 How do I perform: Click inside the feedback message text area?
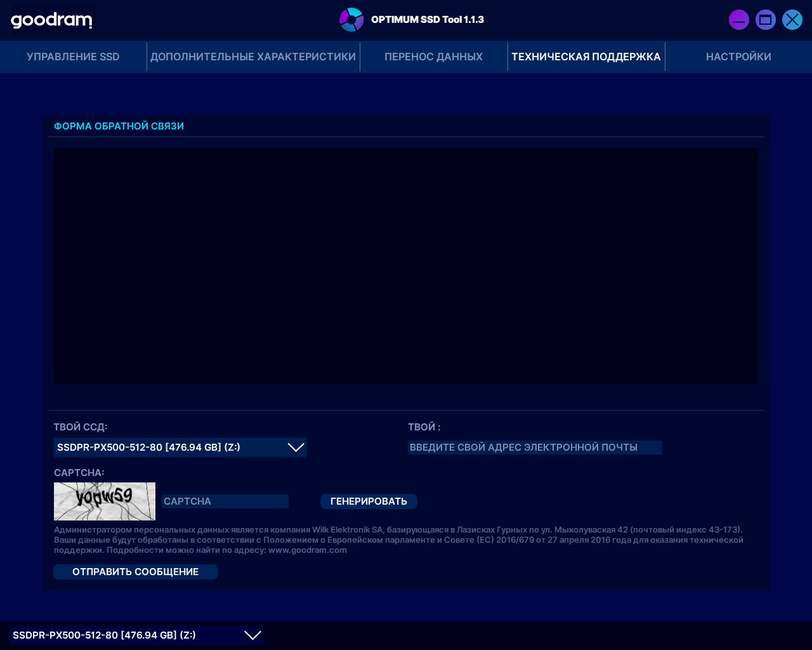406,266
